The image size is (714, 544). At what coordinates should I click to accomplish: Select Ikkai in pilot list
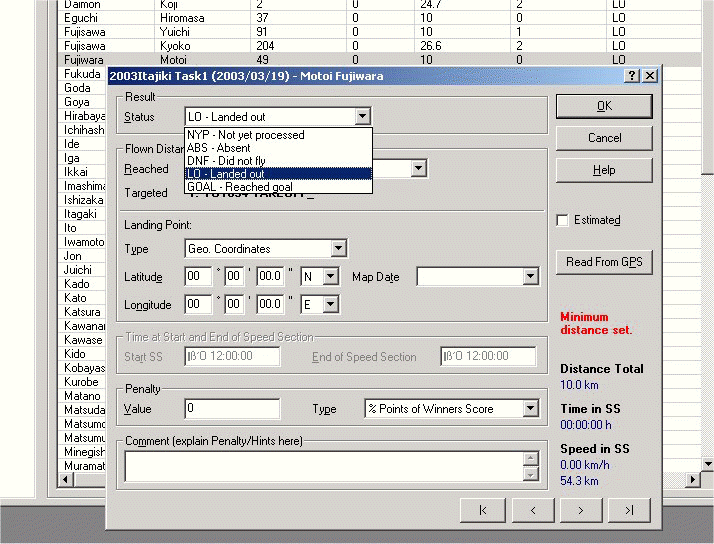76,172
